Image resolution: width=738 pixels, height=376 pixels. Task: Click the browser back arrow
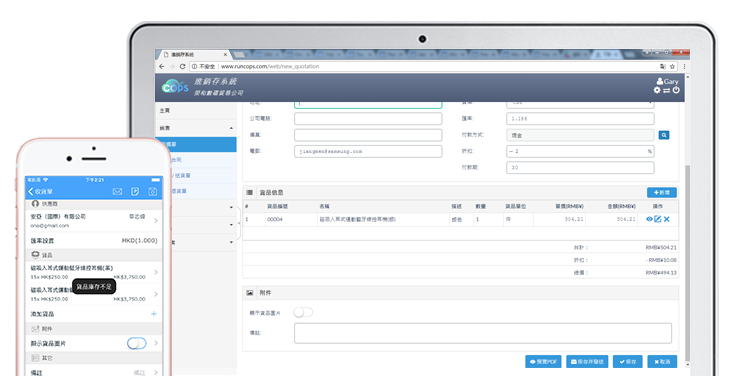(x=161, y=66)
